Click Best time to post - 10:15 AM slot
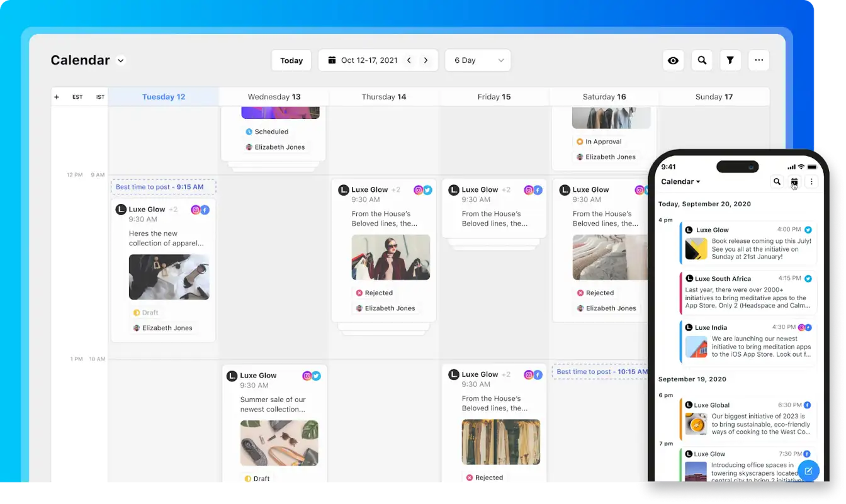846x504 pixels. tap(601, 372)
